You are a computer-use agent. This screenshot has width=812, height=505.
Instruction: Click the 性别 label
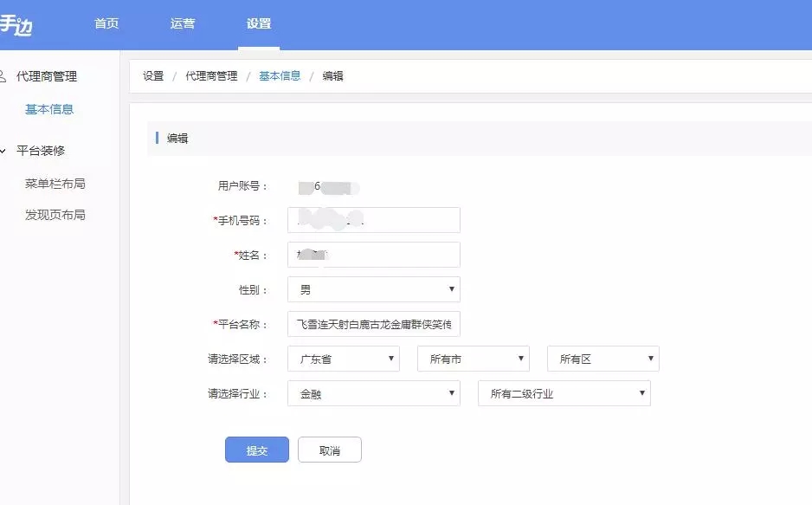[x=252, y=289]
